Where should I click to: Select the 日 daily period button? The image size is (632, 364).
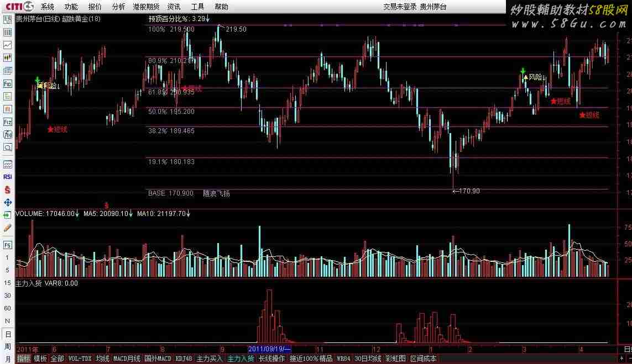pos(8,334)
